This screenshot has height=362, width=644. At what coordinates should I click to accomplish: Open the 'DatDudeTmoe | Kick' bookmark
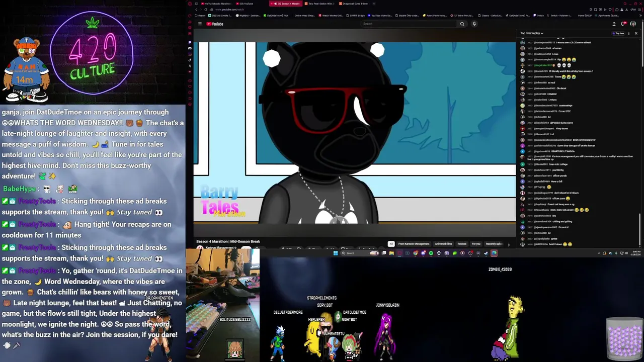pos(276,16)
